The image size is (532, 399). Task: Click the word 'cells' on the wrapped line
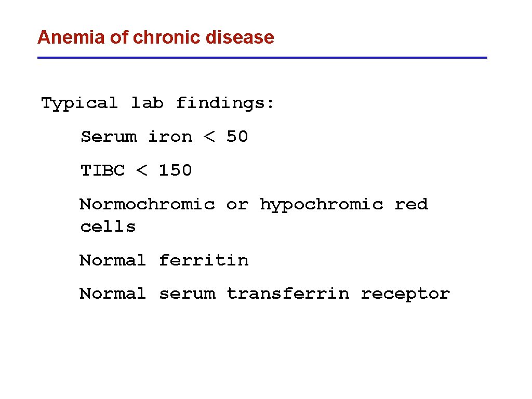point(108,227)
